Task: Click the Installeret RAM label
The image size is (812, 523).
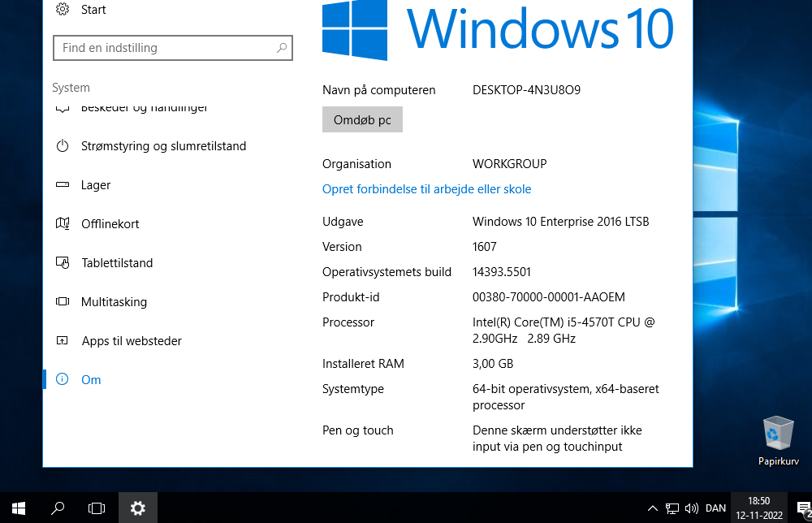Action: pos(363,364)
